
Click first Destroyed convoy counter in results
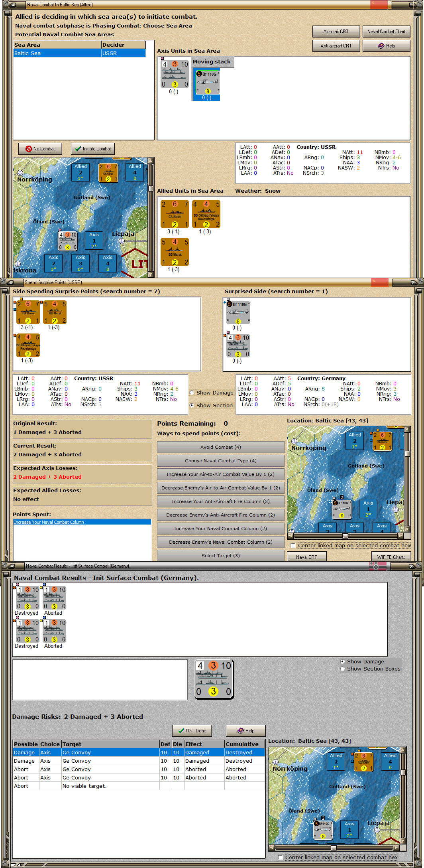27,598
